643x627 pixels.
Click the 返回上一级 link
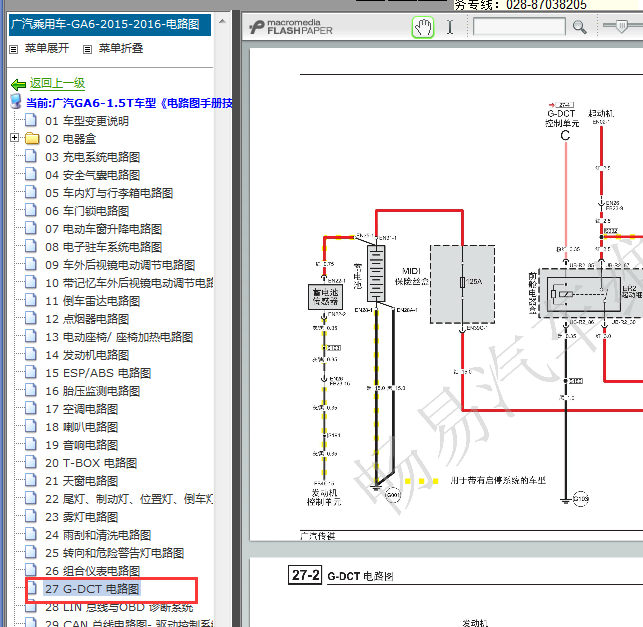coord(57,83)
